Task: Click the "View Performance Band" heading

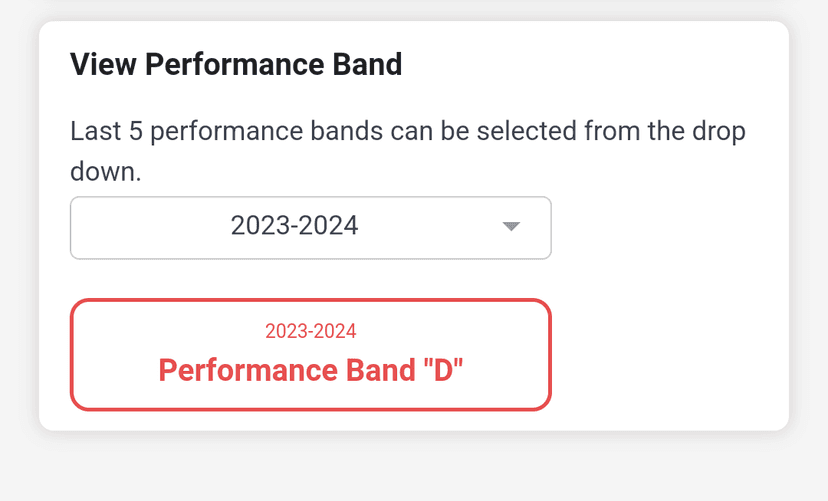Action: pos(236,65)
